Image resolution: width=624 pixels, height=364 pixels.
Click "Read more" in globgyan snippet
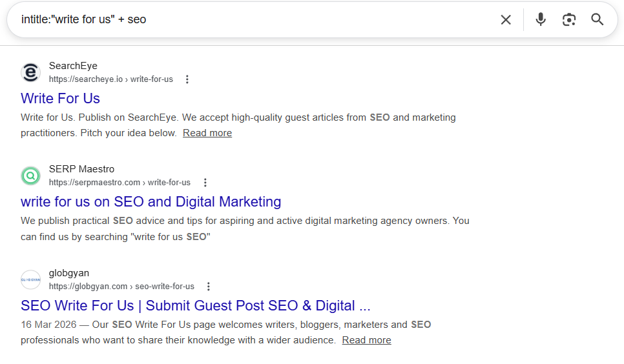point(366,340)
